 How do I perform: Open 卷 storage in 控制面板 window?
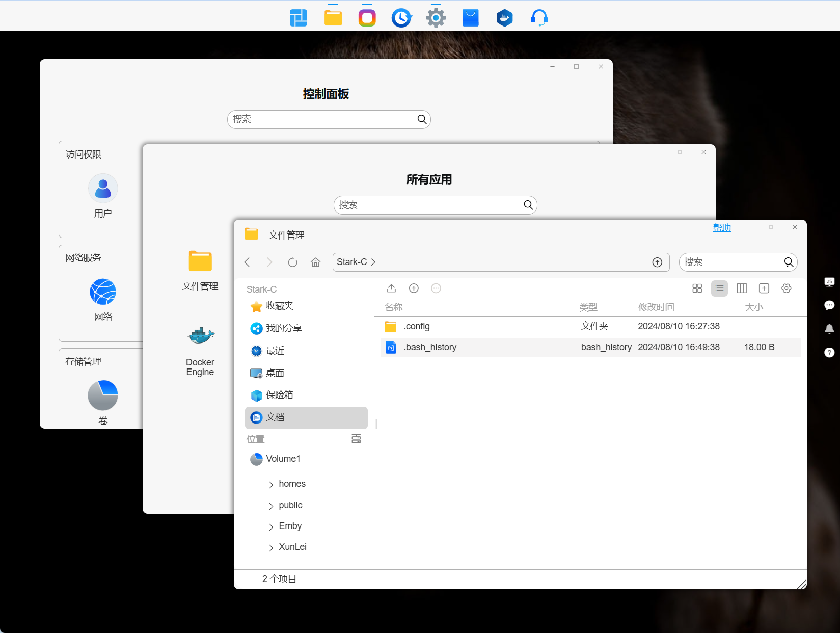click(x=103, y=402)
